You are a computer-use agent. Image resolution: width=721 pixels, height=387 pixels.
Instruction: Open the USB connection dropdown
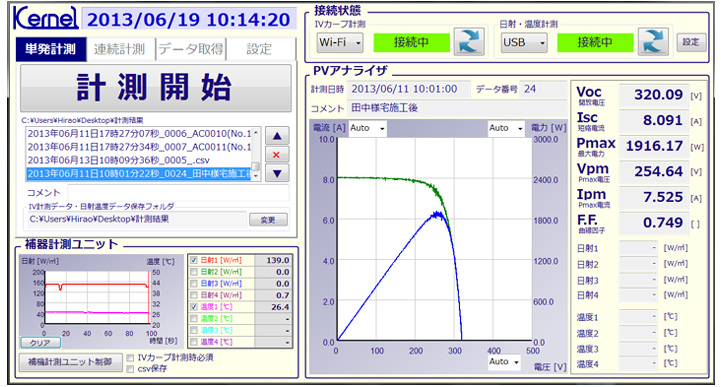pyautogui.click(x=524, y=42)
